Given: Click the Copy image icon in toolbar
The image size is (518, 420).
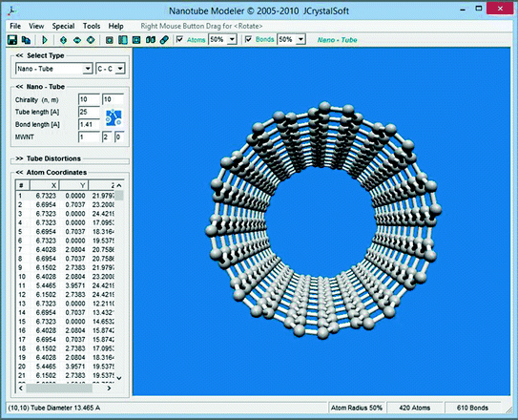Looking at the screenshot, I should coord(26,40).
